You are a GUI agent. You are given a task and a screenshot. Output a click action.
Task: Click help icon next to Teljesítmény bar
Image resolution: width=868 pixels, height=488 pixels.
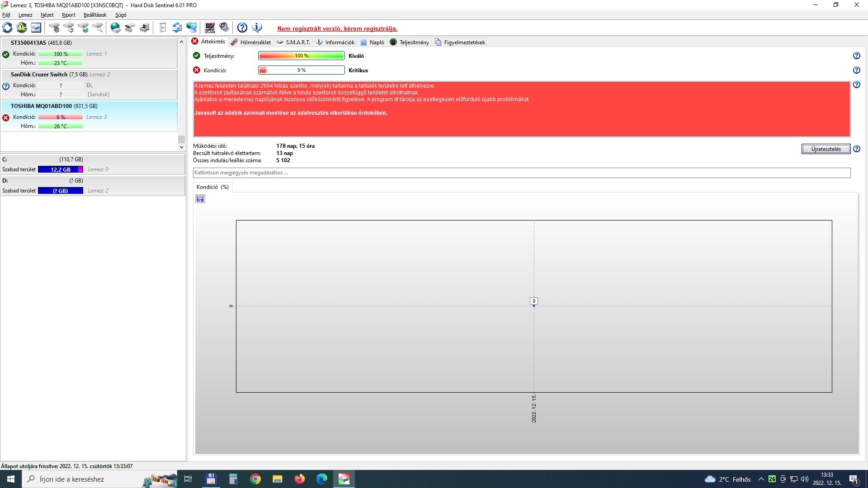click(856, 56)
